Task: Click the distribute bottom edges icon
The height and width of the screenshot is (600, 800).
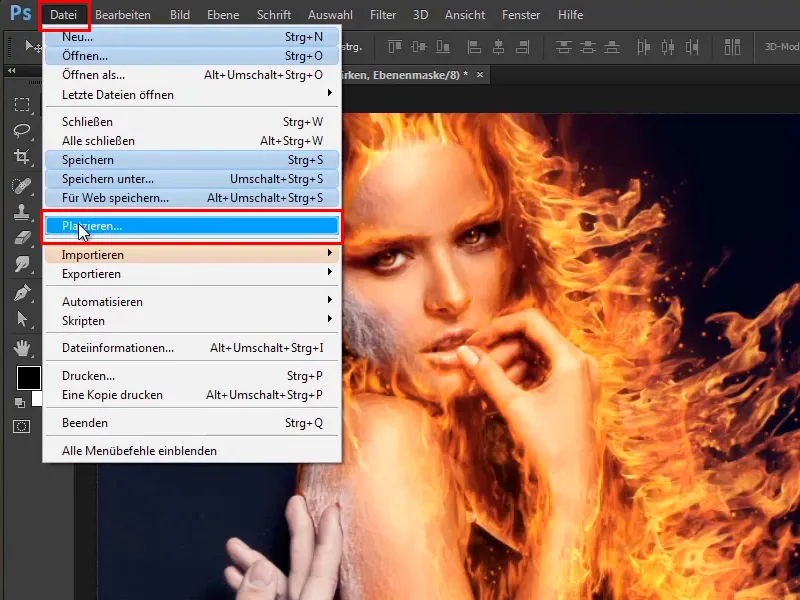Action: point(612,47)
